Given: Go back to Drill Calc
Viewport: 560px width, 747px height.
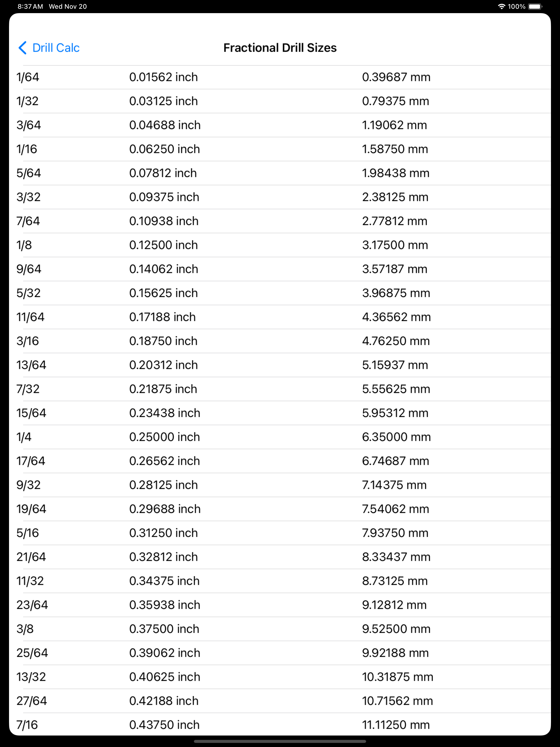Looking at the screenshot, I should pyautogui.click(x=49, y=48).
